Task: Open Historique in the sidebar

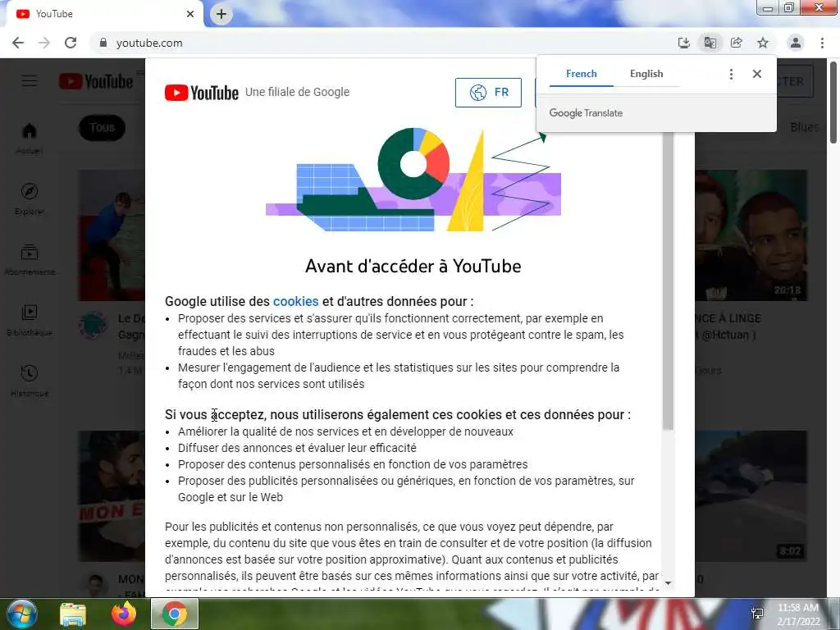Action: (x=30, y=381)
